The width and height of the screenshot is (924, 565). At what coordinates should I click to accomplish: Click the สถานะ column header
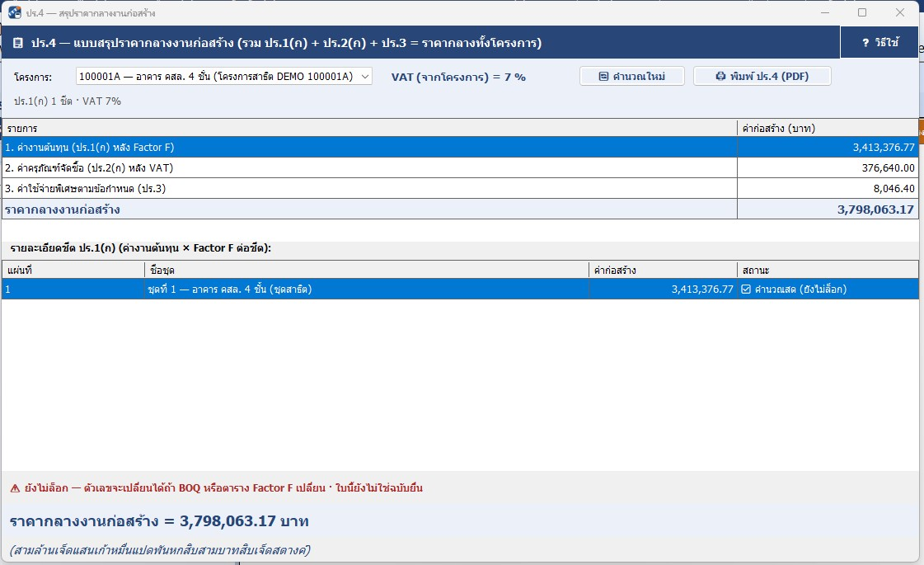828,270
